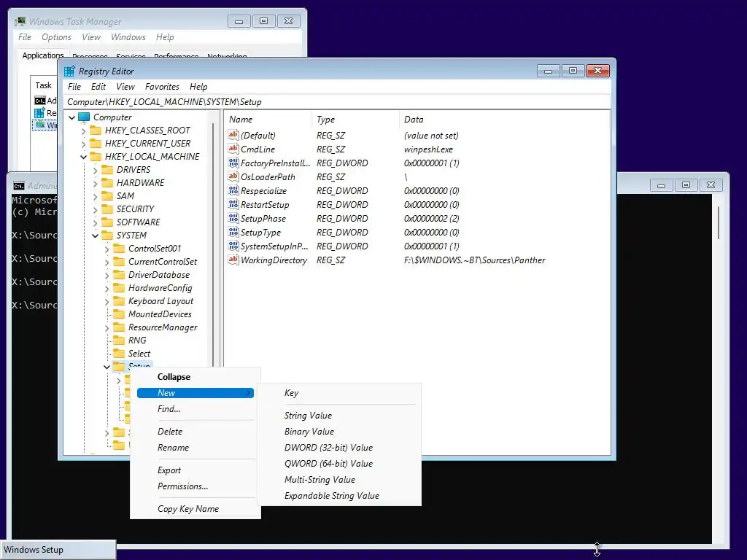The width and height of the screenshot is (747, 560).
Task: Click the SAM folder icon
Action: coord(108,196)
